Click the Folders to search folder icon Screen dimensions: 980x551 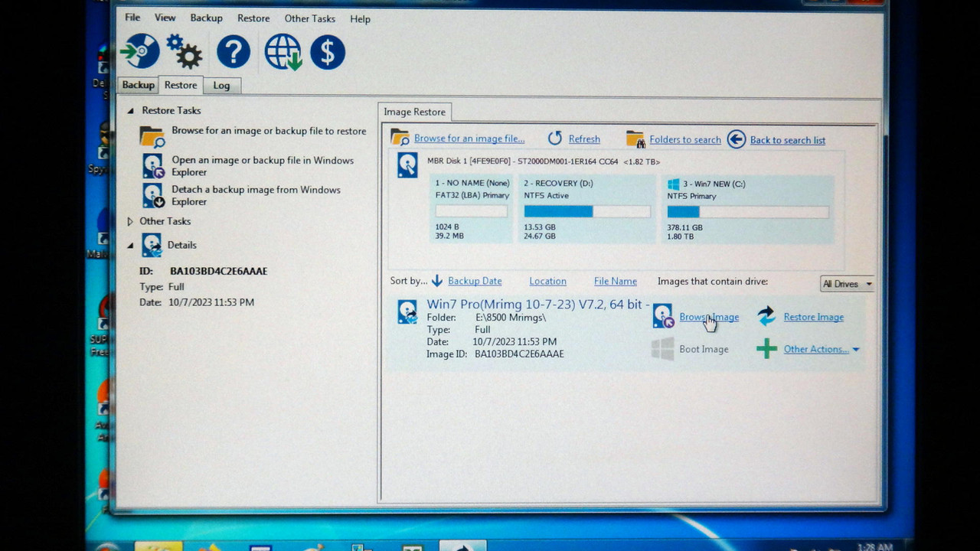click(635, 139)
